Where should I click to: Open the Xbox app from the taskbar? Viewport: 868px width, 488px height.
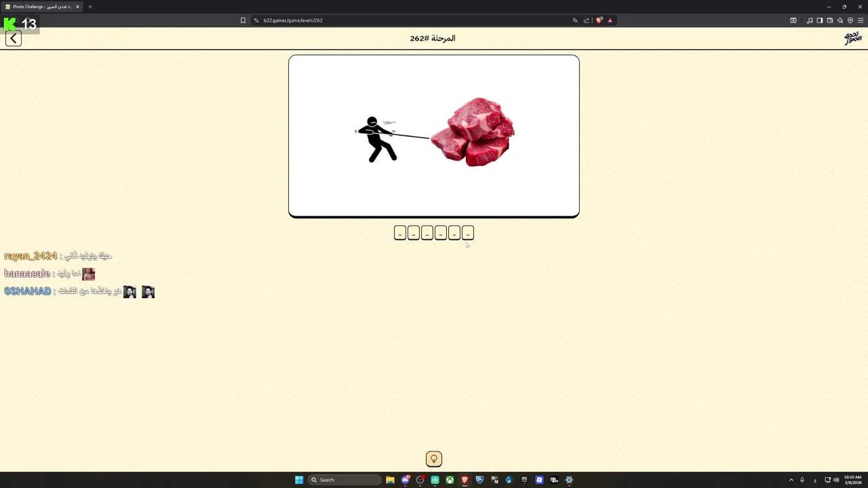450,480
